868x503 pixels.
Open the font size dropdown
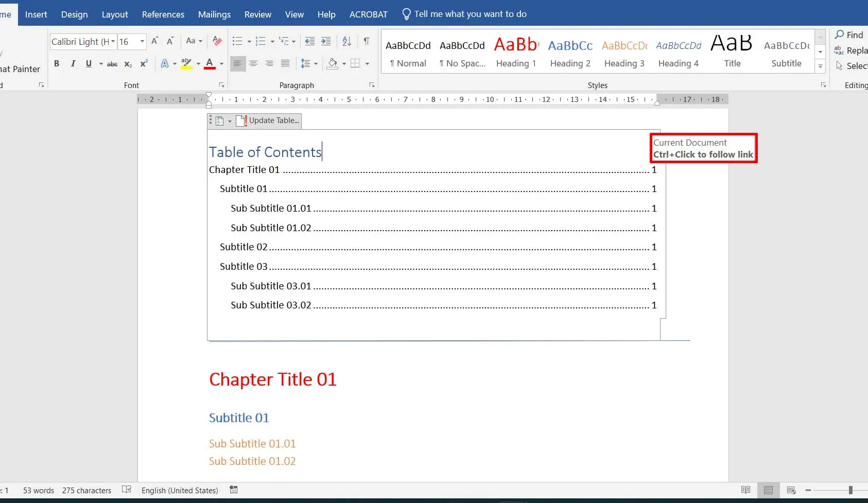tap(142, 41)
